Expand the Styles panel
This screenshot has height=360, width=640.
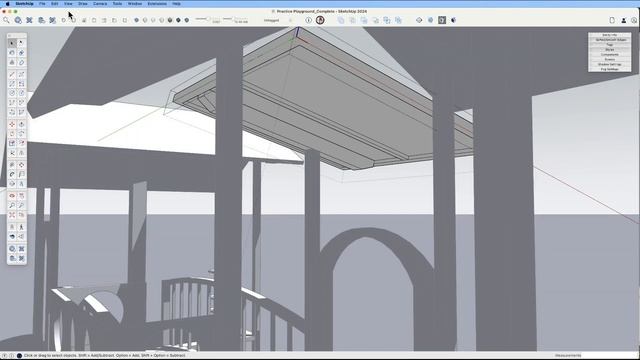pos(609,50)
